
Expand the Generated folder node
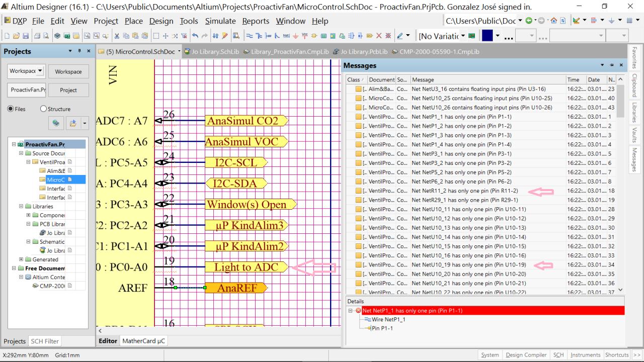21,259
